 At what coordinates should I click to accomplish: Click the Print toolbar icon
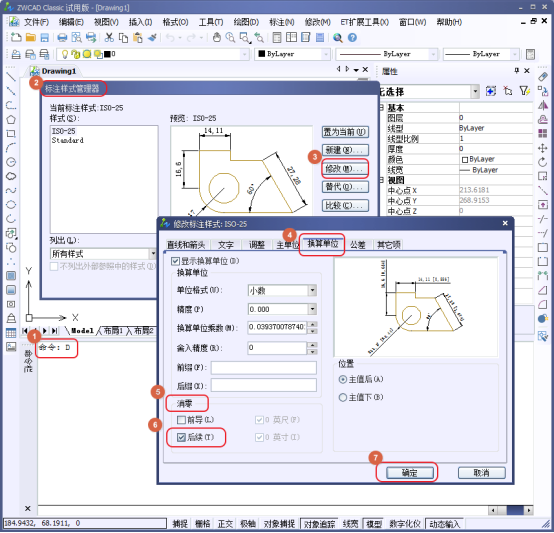[x=62, y=37]
